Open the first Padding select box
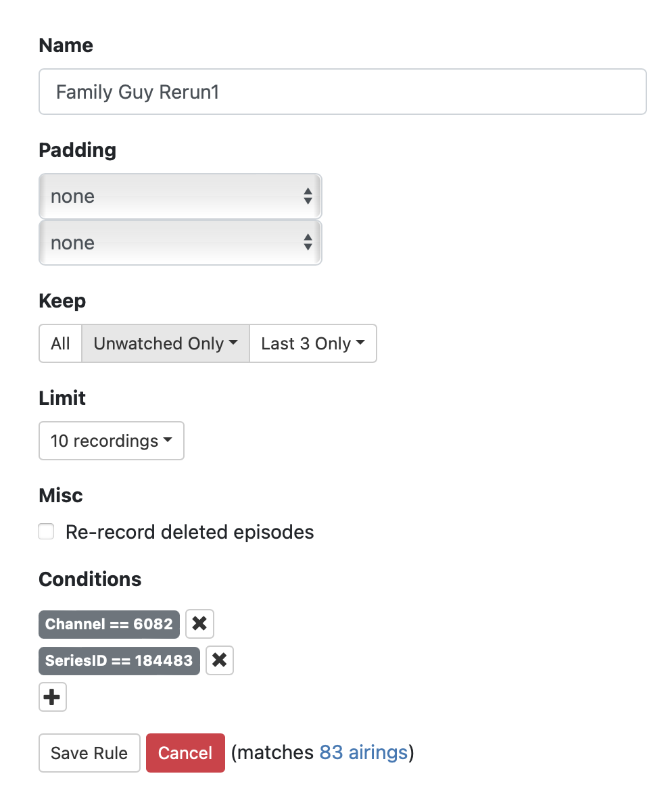 click(x=180, y=197)
